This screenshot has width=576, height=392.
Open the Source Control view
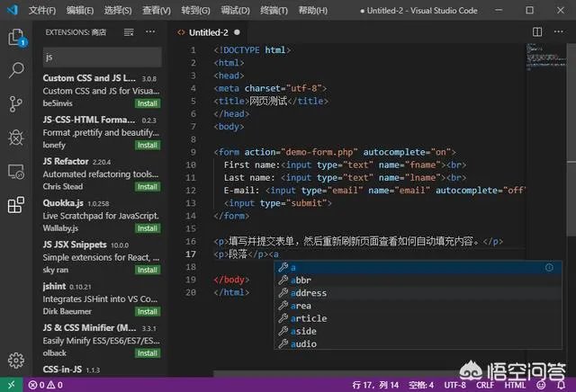[x=16, y=104]
